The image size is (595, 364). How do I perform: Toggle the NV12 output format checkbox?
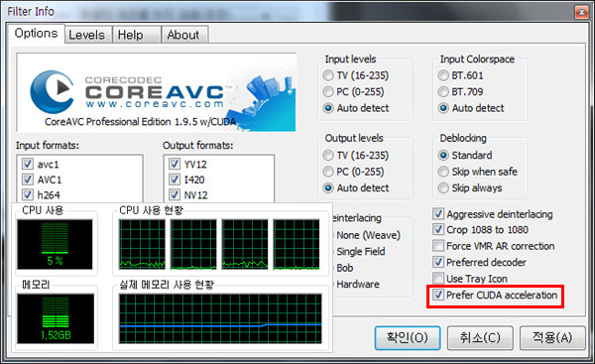pyautogui.click(x=175, y=194)
